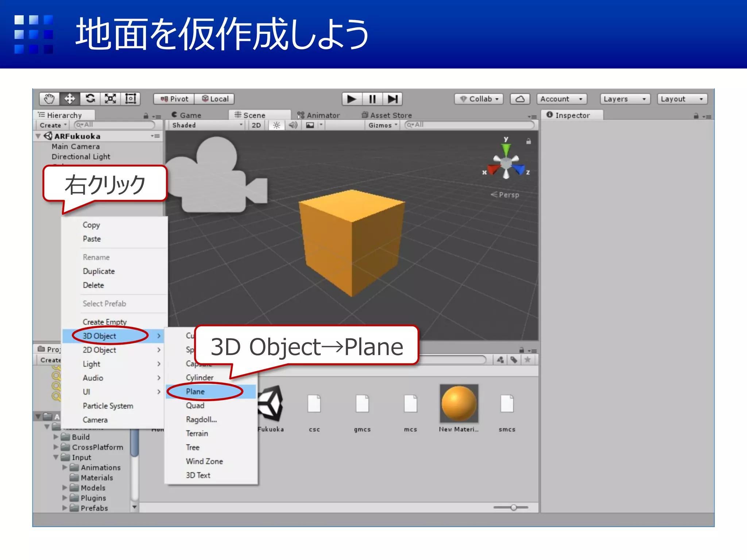Open the Layers dropdown

tap(625, 99)
